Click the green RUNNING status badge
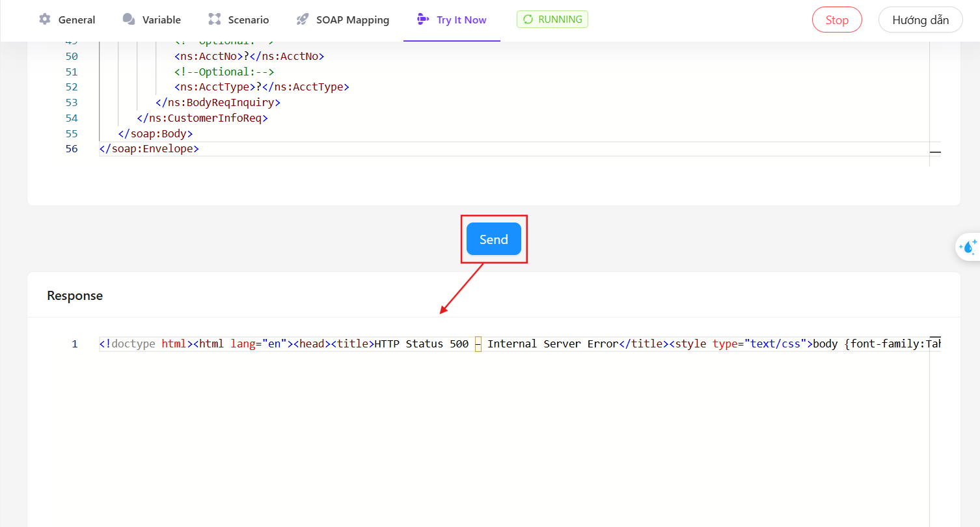The image size is (980, 527). pyautogui.click(x=552, y=20)
